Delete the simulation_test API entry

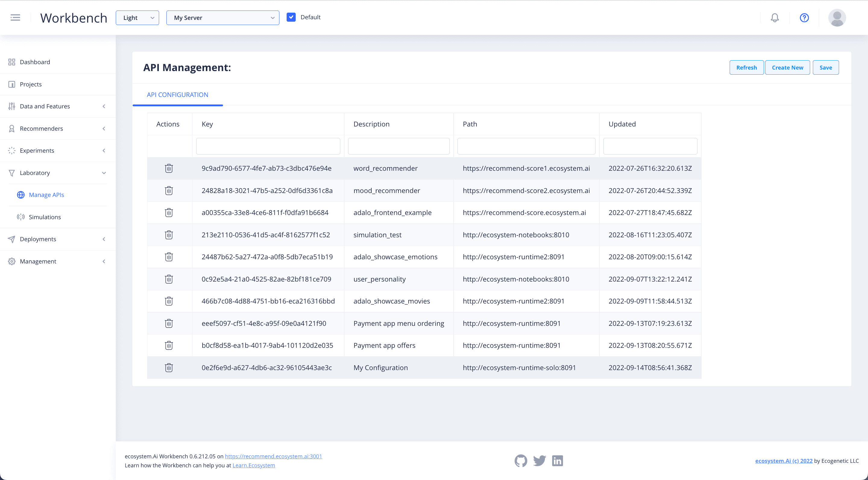coord(169,235)
